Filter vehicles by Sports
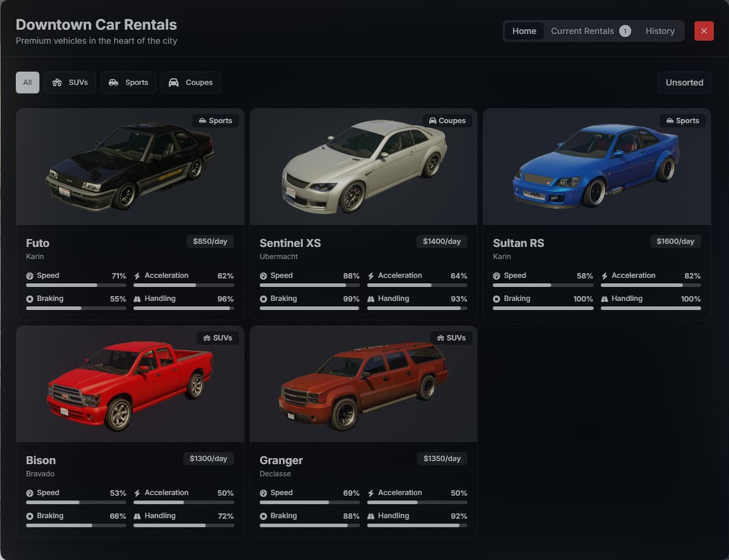Viewport: 729px width, 560px height. pos(128,83)
